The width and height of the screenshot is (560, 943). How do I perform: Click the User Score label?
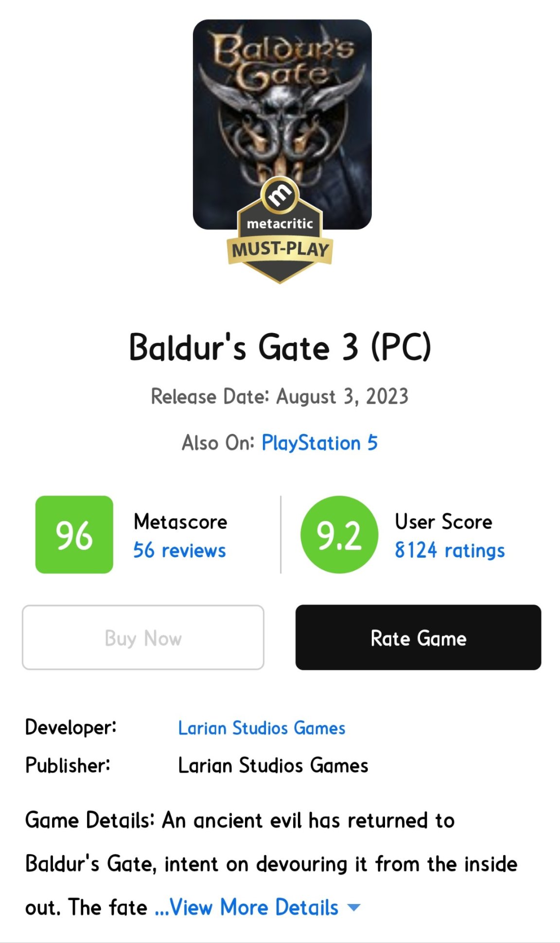pyautogui.click(x=443, y=522)
